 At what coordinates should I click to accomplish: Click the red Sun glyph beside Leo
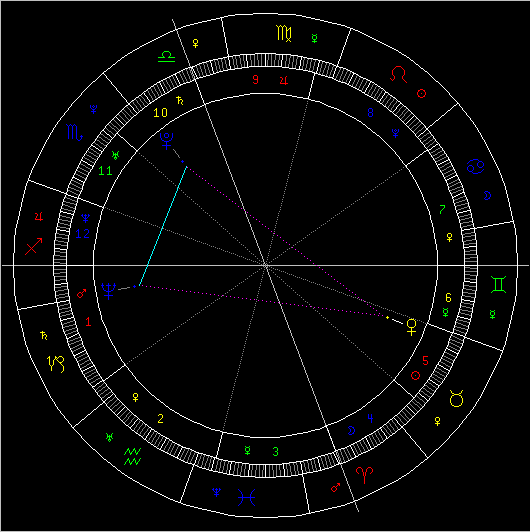tap(421, 94)
